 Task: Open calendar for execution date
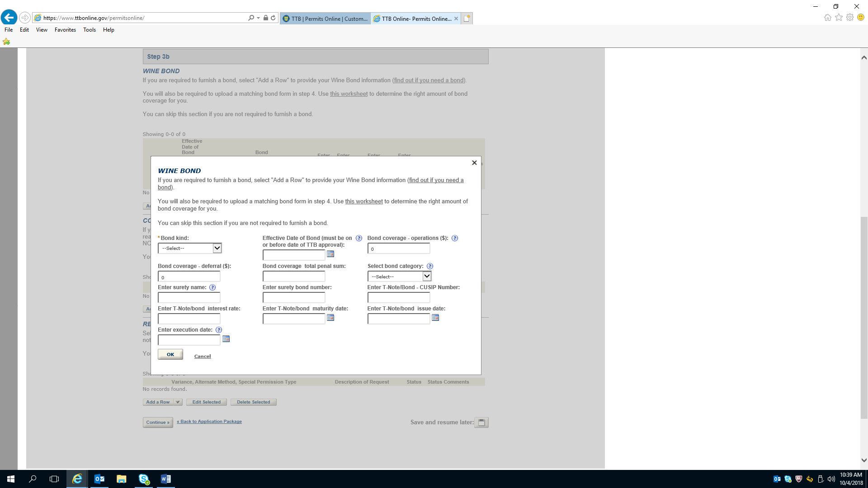[x=226, y=339]
